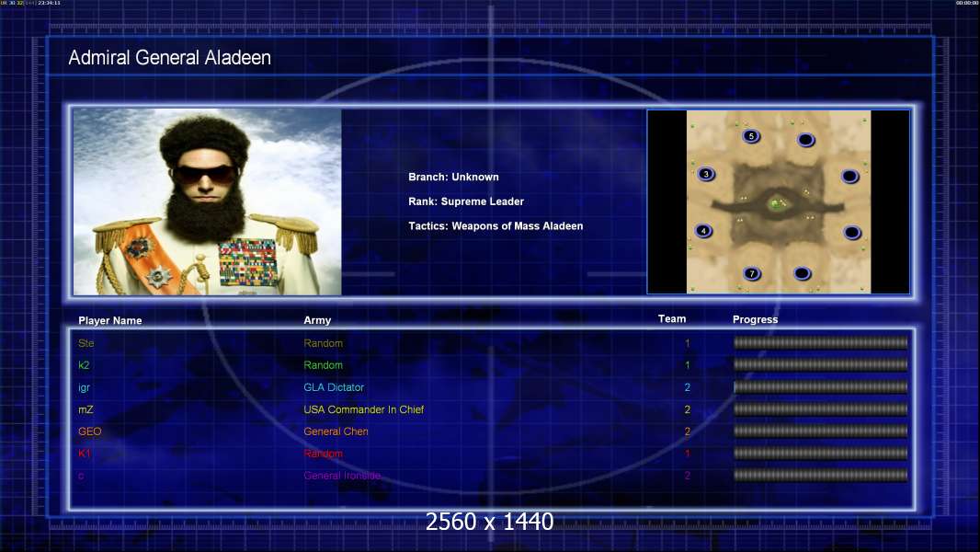This screenshot has width=980, height=552.
Task: Click the 'Team' column header
Action: 672,319
